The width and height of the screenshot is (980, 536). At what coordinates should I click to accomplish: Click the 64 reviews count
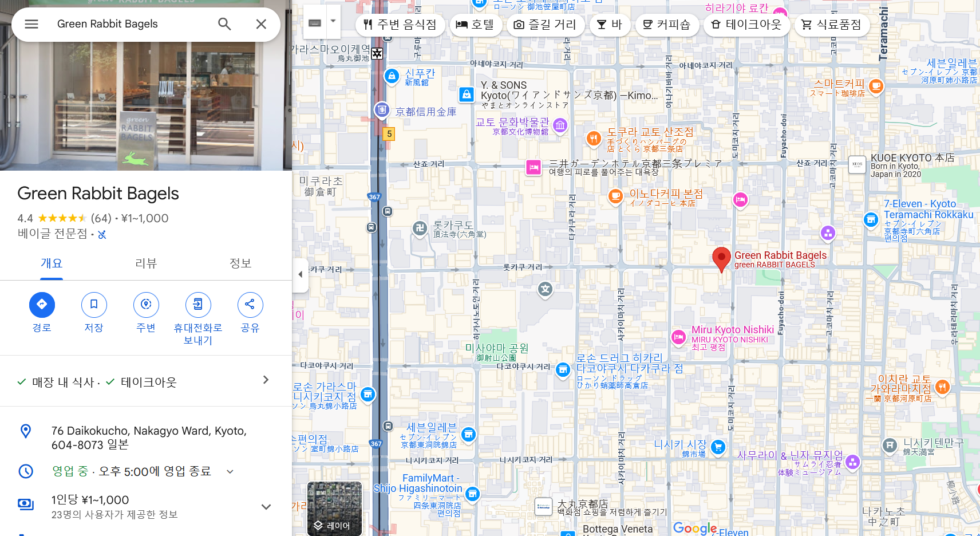101,218
